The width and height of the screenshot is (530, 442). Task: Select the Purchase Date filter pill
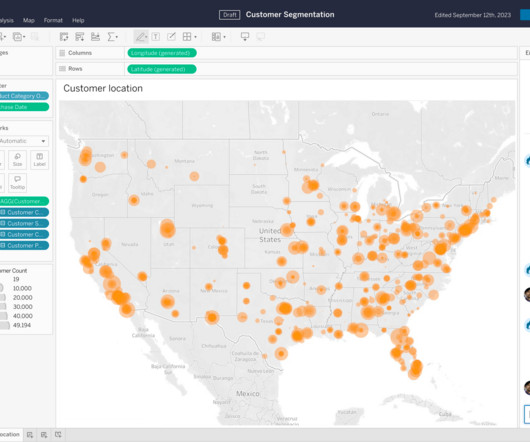pyautogui.click(x=24, y=107)
